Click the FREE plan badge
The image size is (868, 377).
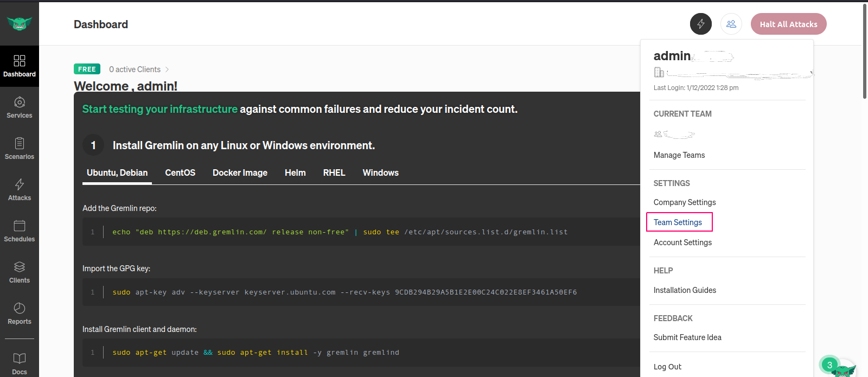(87, 69)
